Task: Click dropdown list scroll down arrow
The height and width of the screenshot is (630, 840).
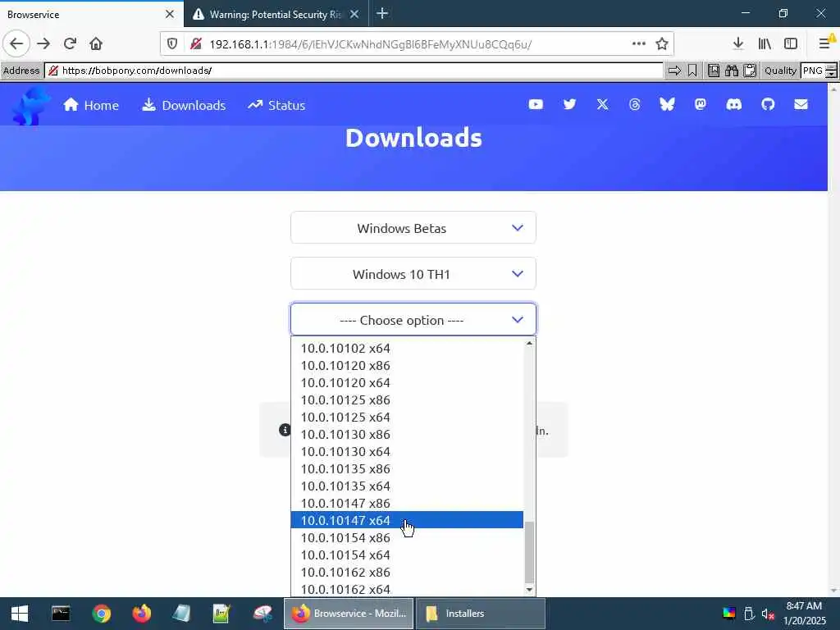Action: click(x=529, y=589)
